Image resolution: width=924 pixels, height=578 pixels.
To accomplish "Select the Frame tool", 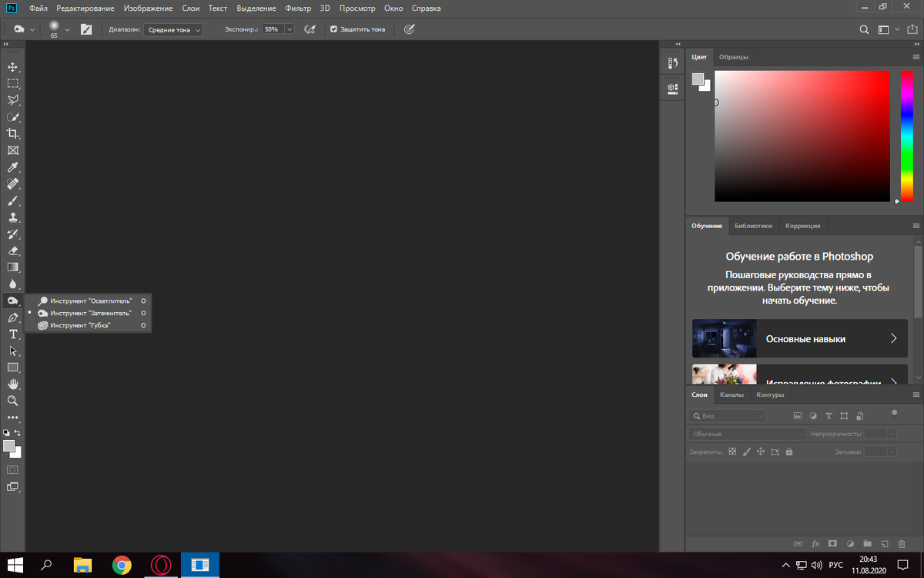I will click(x=12, y=150).
